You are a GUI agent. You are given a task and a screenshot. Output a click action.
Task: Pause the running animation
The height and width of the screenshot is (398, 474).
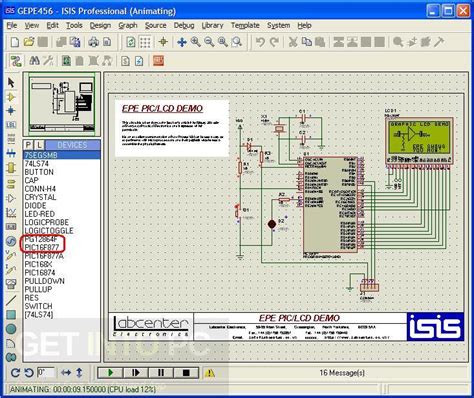(x=161, y=373)
